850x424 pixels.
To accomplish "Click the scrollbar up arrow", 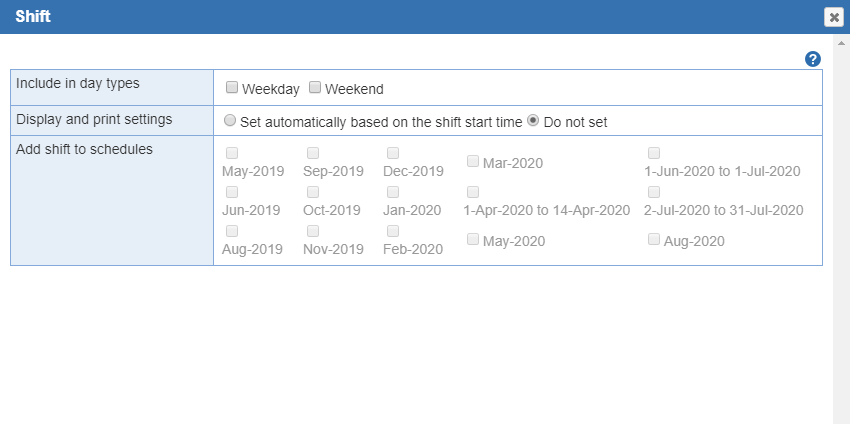I will [x=841, y=43].
